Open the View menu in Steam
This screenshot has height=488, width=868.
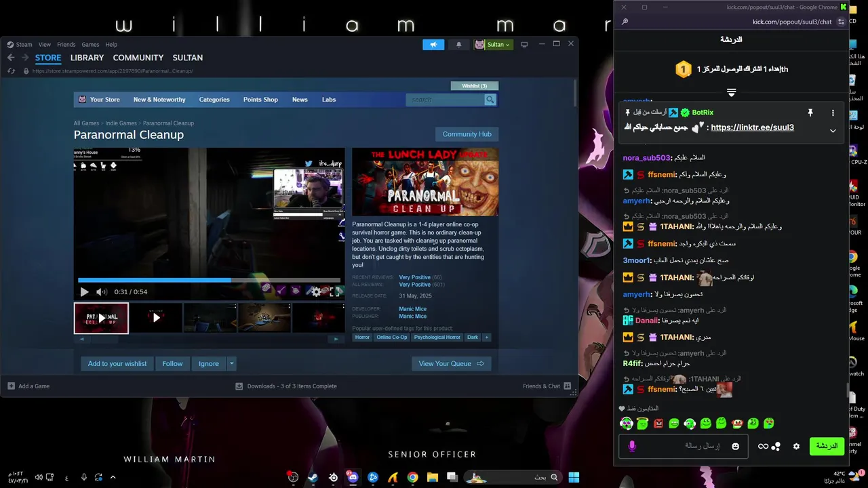45,45
